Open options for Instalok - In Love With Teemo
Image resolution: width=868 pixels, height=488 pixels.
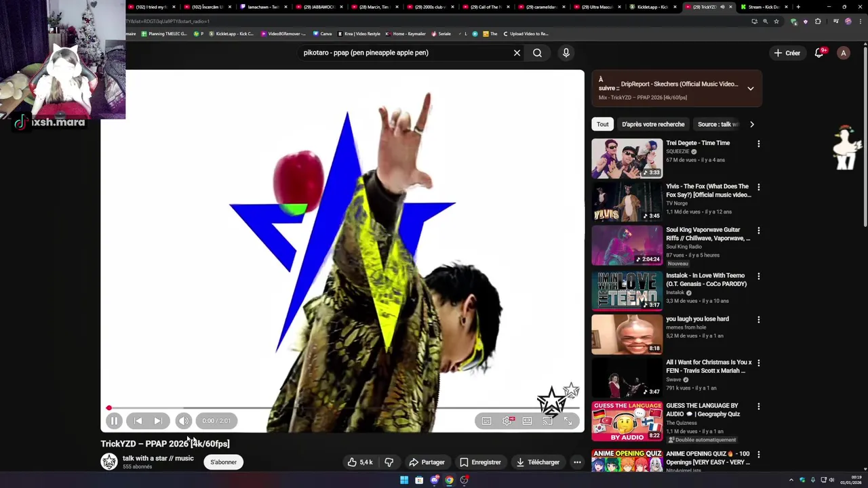(x=759, y=277)
